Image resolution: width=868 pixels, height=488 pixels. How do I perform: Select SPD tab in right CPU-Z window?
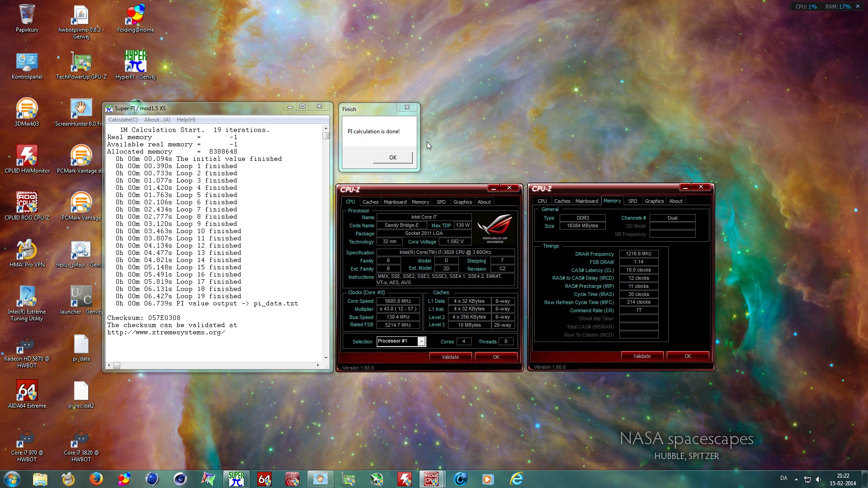click(x=633, y=201)
